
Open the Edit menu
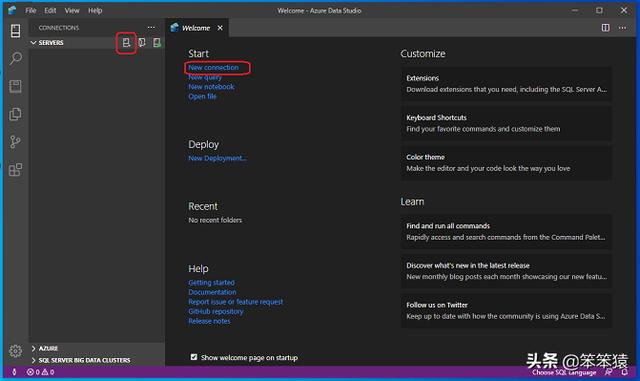50,11
